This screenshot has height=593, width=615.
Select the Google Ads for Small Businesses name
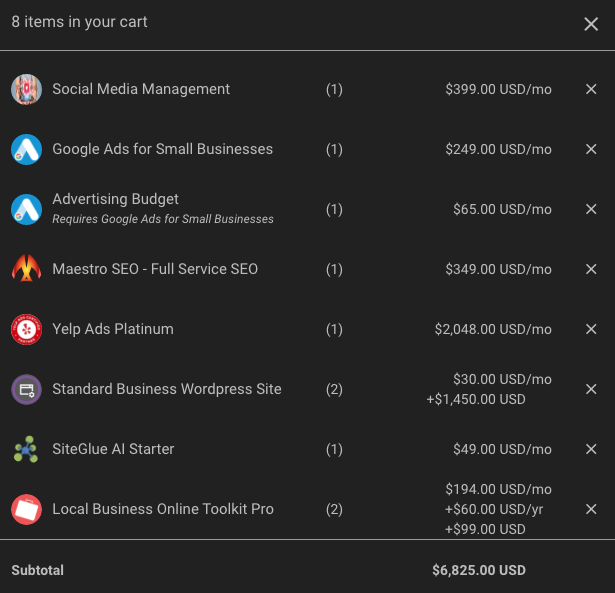click(x=162, y=149)
